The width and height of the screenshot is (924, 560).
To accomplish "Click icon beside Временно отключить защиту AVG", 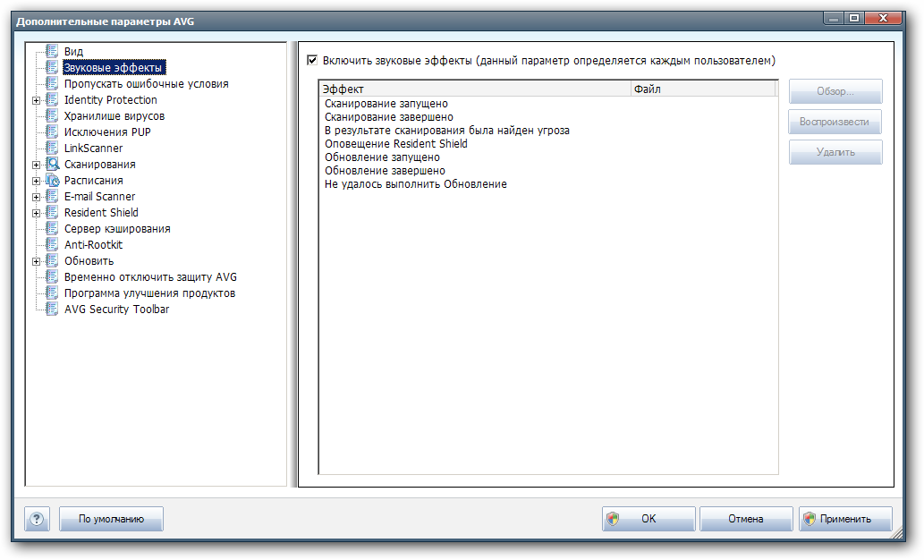I will [x=52, y=277].
